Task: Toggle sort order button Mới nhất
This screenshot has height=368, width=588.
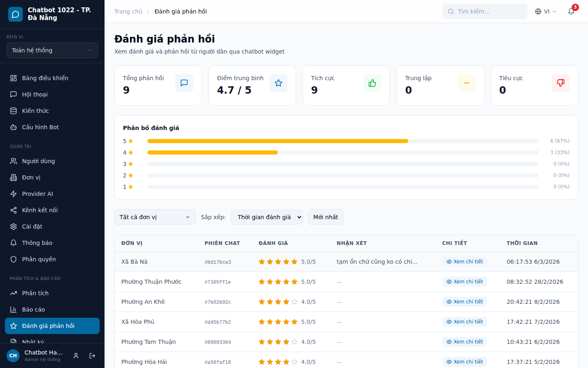Action: (x=325, y=217)
